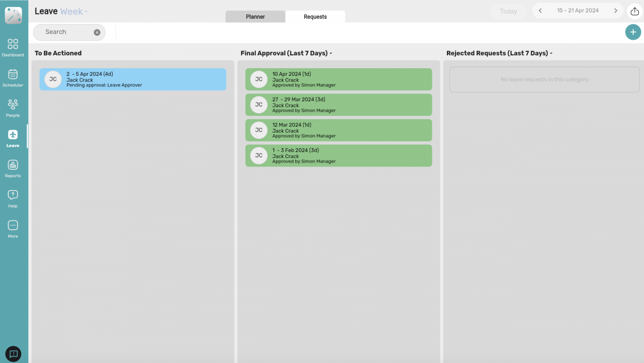
Task: Click the Today button
Action: click(508, 10)
